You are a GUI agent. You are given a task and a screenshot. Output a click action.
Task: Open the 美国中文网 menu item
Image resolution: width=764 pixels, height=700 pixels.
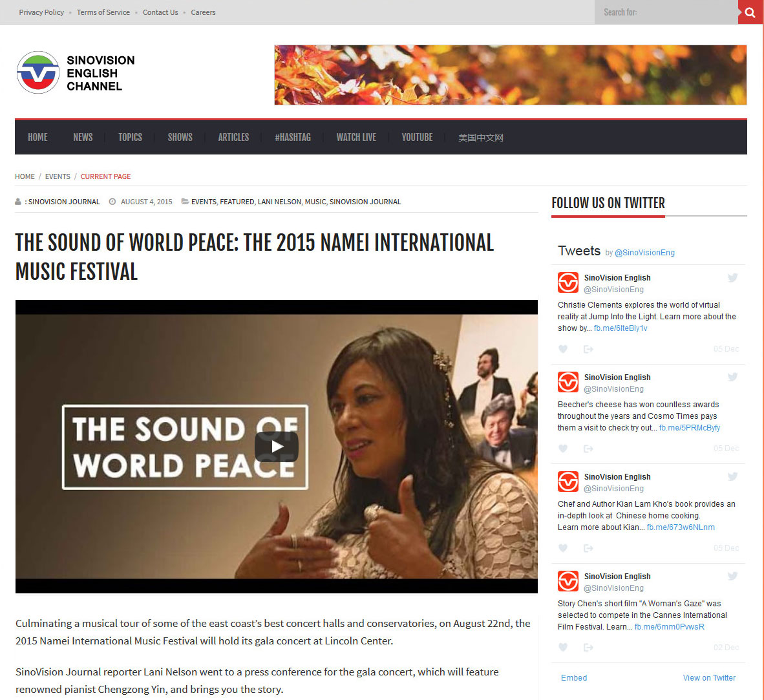[480, 138]
